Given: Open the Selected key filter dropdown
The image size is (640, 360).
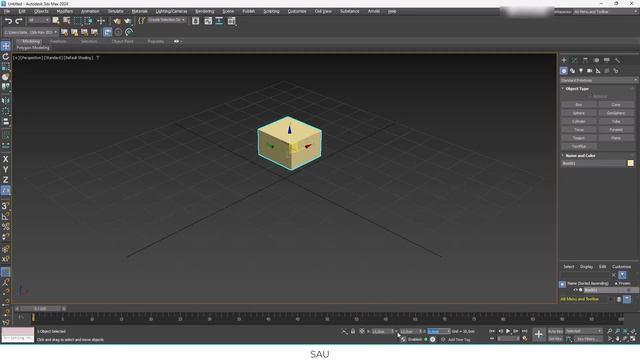Looking at the screenshot, I should coord(584,331).
